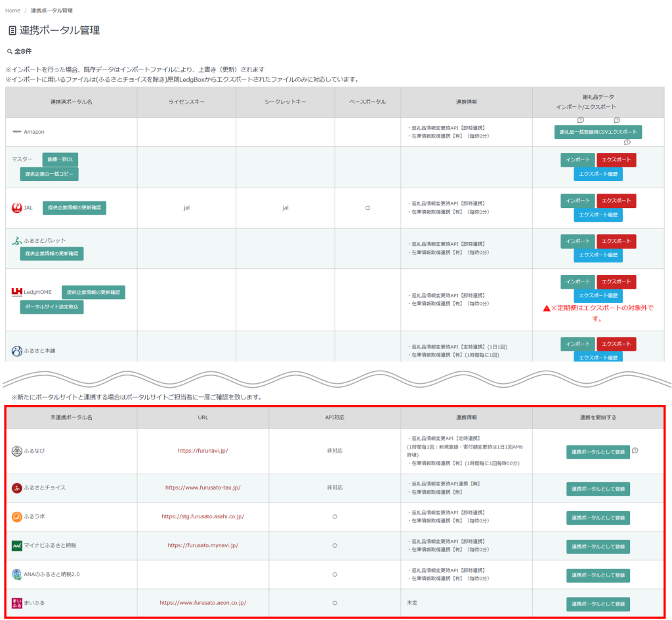Click help bubble icon beside ふるなび register button
672x620 pixels.
tap(636, 450)
